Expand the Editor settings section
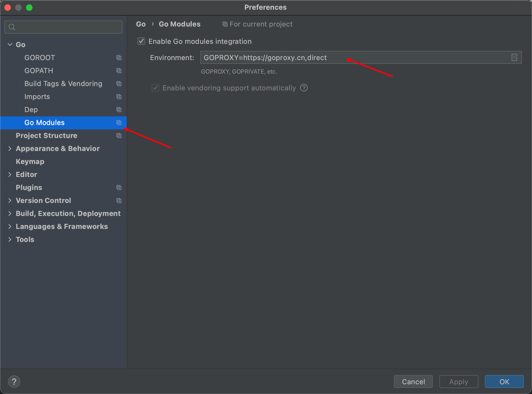 point(10,175)
